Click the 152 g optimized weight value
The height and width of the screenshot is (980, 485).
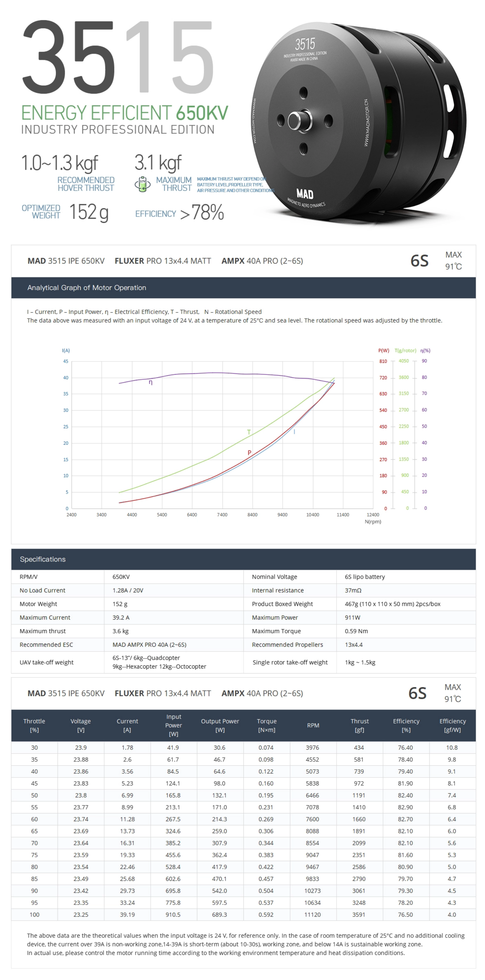point(89,212)
